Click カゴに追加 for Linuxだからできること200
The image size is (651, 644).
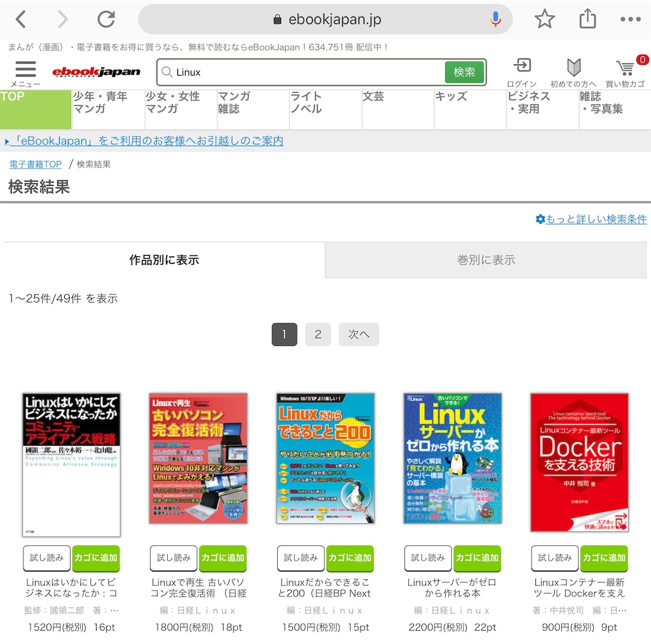[350, 558]
